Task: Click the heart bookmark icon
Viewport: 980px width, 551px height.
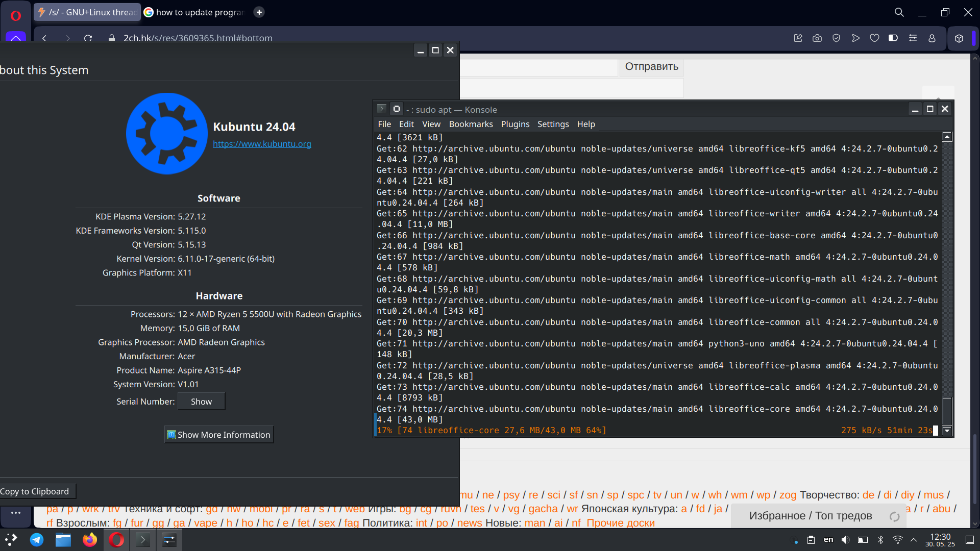Action: 874,38
